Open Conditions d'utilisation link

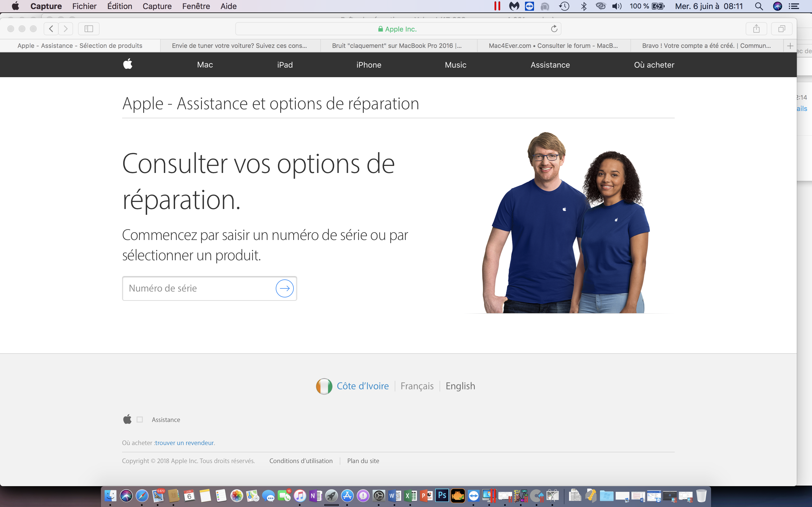[x=301, y=461]
